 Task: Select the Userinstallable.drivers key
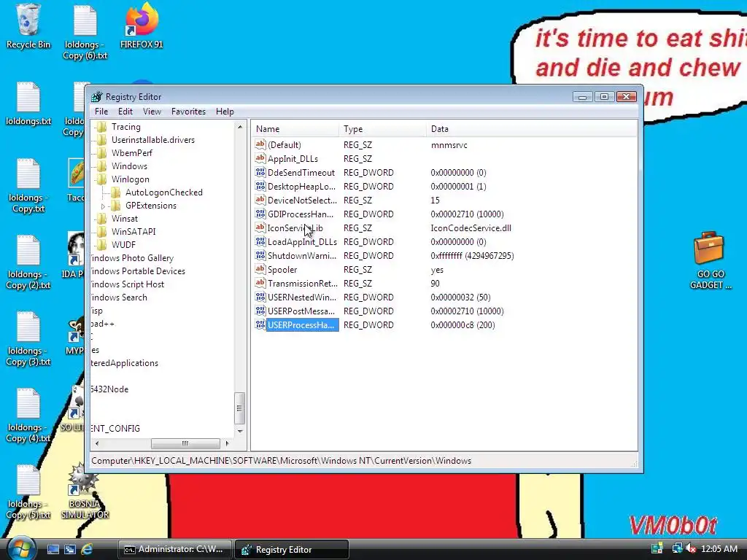[153, 140]
